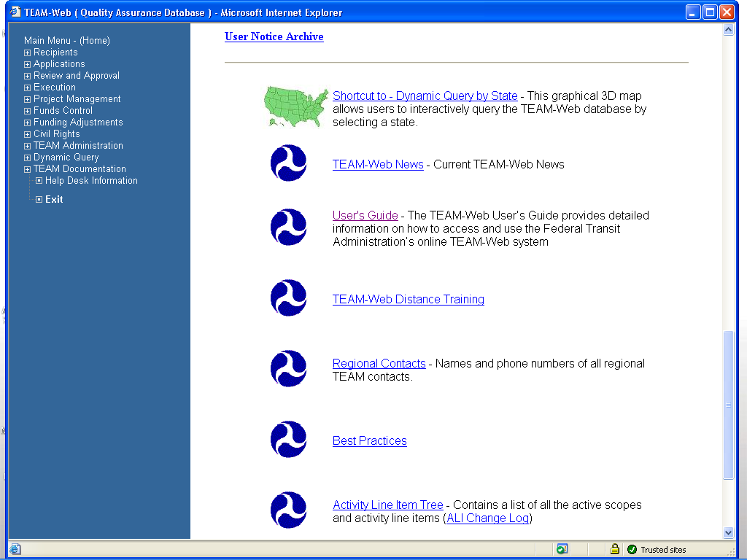Click the DOT logo beside Regional Contacts
This screenshot has width=747, height=560.
288,368
